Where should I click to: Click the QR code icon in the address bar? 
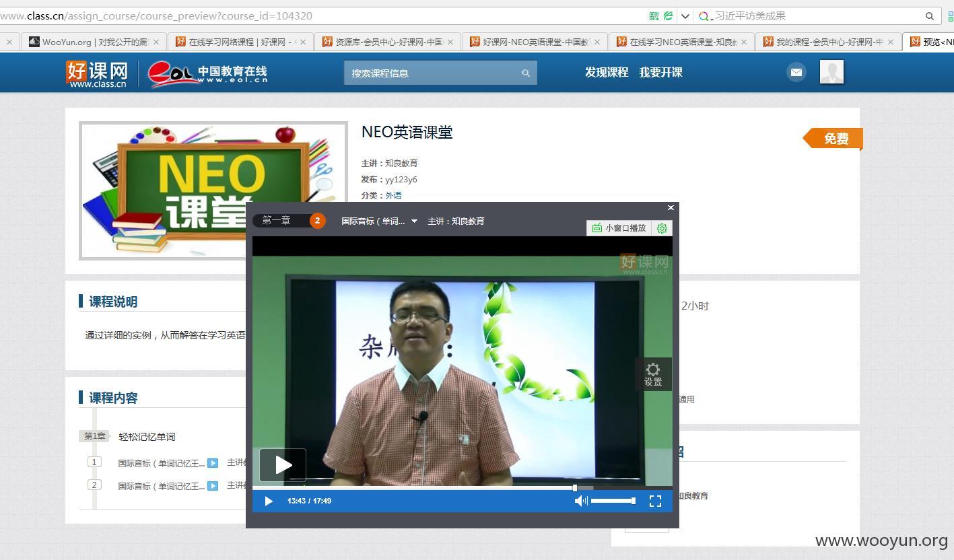pyautogui.click(x=654, y=15)
